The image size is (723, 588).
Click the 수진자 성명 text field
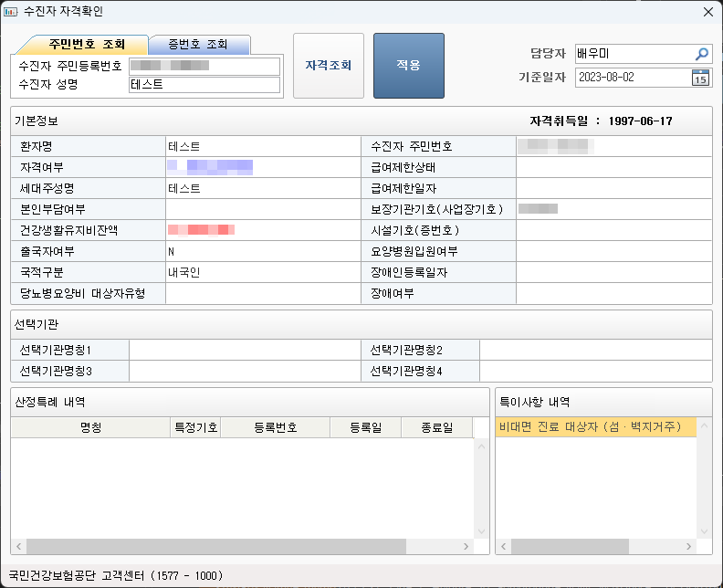click(204, 85)
